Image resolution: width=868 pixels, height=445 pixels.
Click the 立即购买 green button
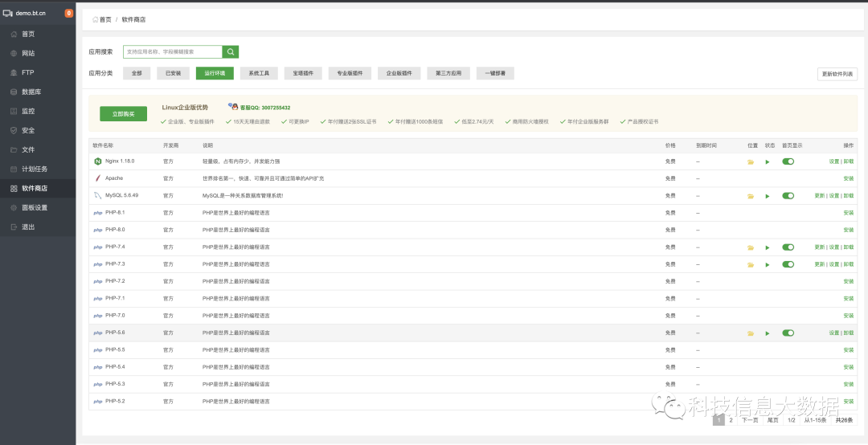[123, 114]
